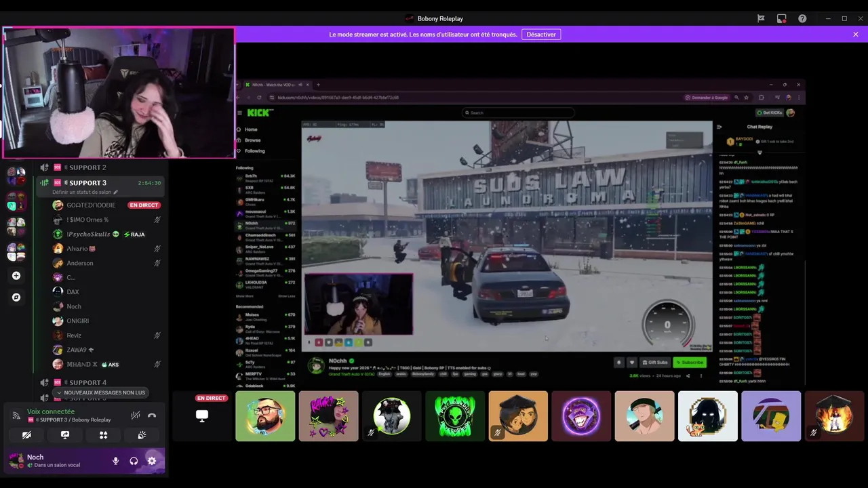Screen dimensions: 868x488
Task: Open the Activities launcher button
Action: tap(103, 435)
